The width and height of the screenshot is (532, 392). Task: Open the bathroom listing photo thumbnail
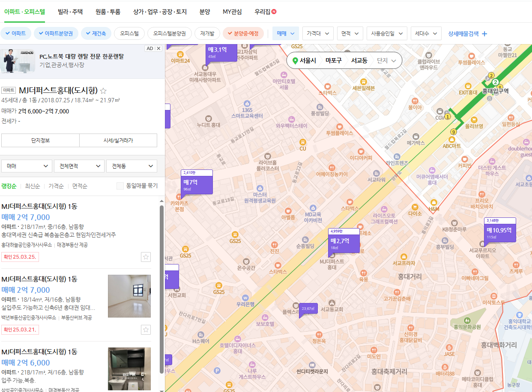[129, 369]
